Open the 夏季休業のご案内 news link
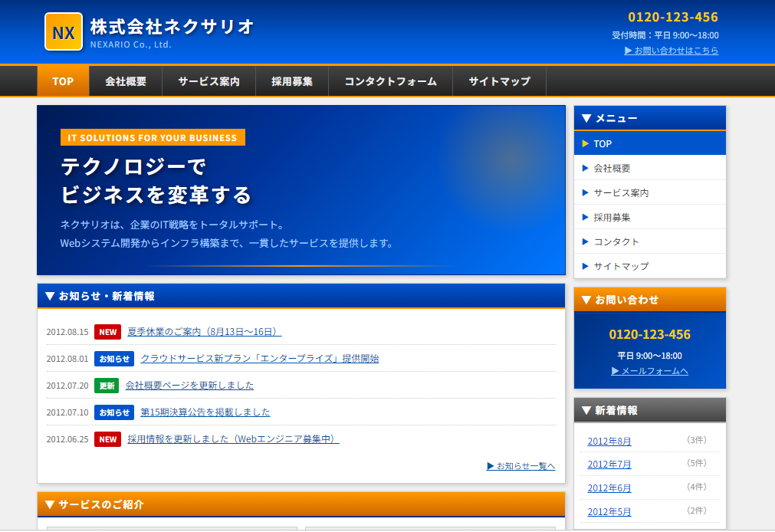Screen dimensions: 775x532 coord(205,332)
